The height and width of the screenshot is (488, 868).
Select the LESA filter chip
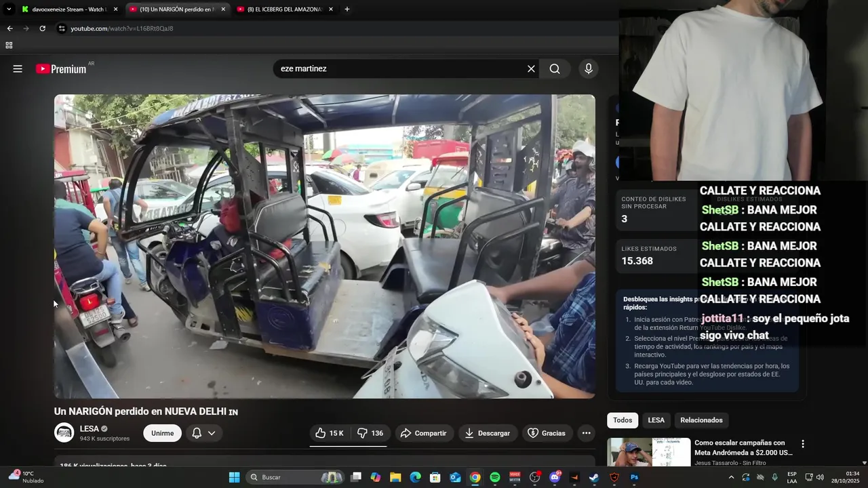point(656,420)
